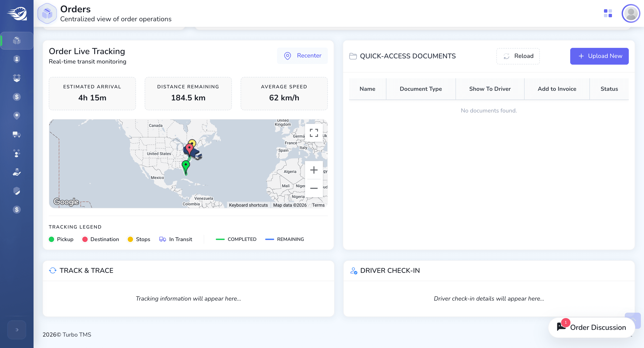Image resolution: width=644 pixels, height=348 pixels.
Task: Open the Order Discussion chat
Action: pos(591,327)
